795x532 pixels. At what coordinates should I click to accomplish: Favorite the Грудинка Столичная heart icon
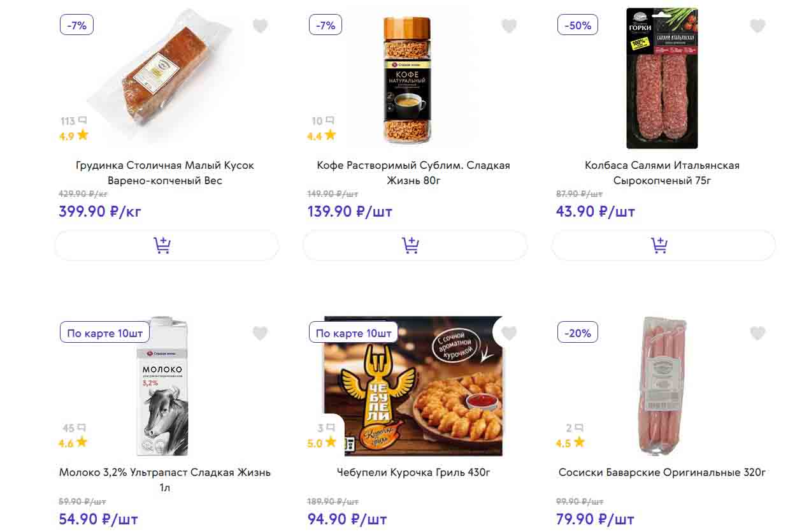(260, 26)
